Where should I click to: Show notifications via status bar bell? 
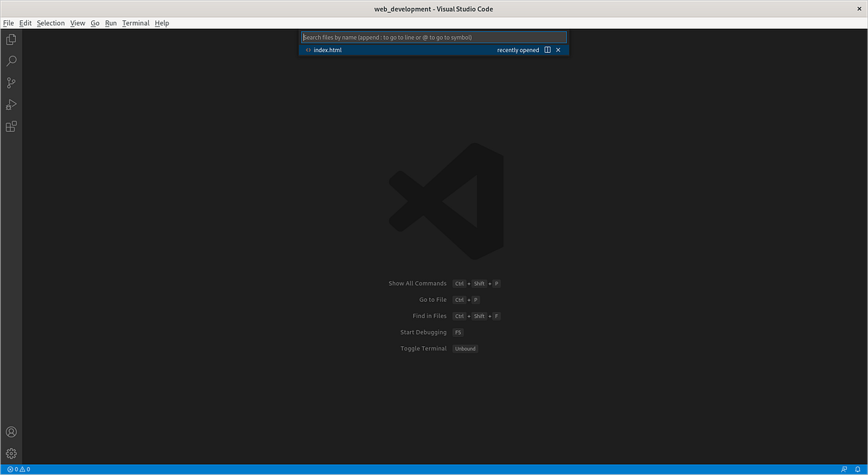tap(858, 469)
